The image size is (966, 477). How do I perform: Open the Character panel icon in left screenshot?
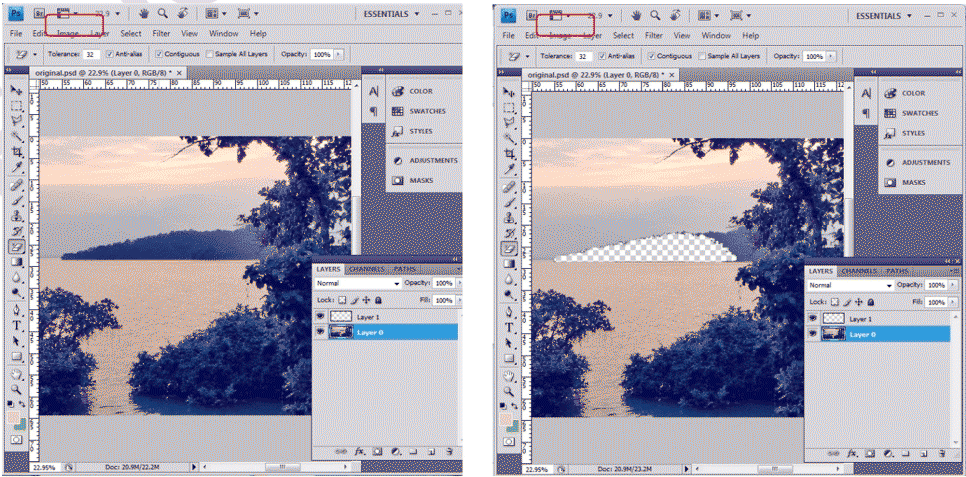coord(373,91)
